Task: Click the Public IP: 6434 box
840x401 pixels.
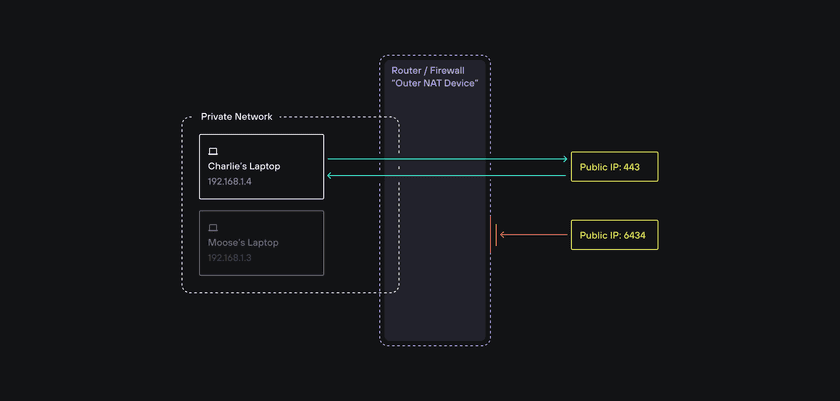Action: coord(614,235)
